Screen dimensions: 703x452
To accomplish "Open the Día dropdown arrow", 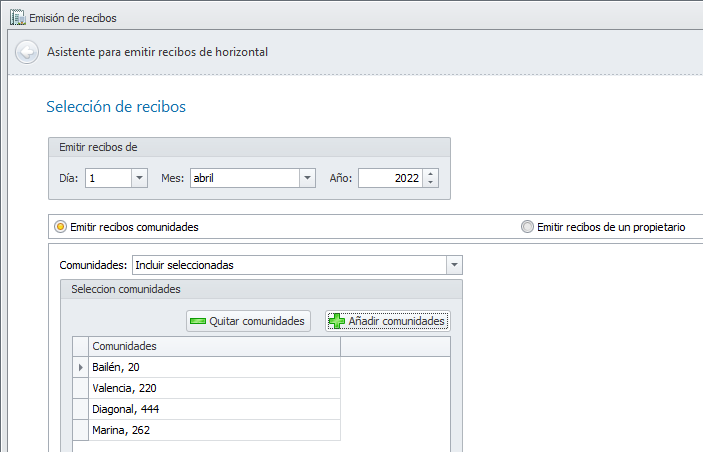I will click(139, 178).
